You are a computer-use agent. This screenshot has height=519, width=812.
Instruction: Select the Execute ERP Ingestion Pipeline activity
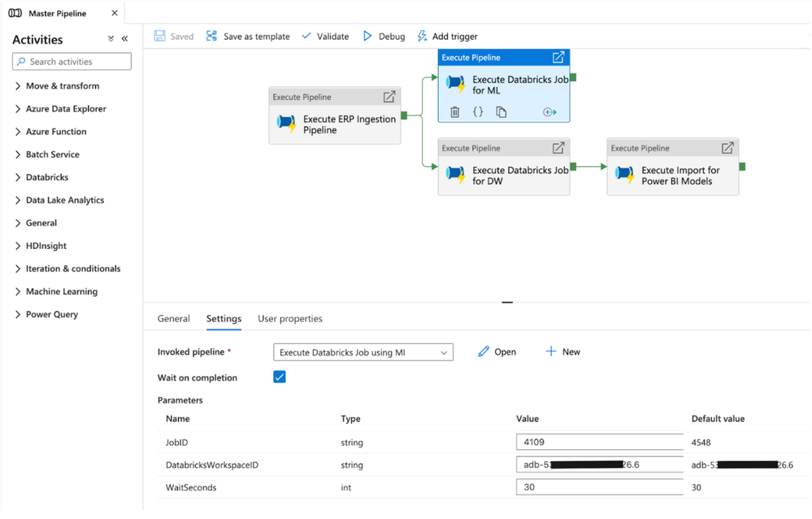click(x=335, y=115)
